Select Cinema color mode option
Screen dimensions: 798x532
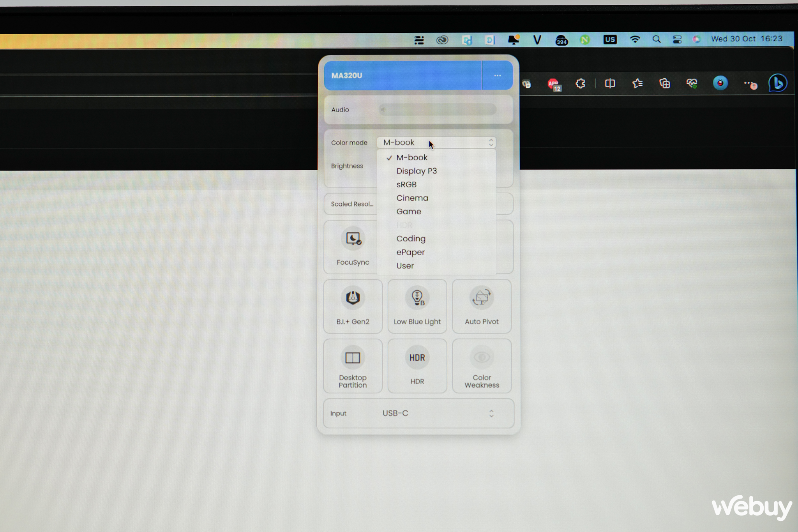pyautogui.click(x=412, y=198)
